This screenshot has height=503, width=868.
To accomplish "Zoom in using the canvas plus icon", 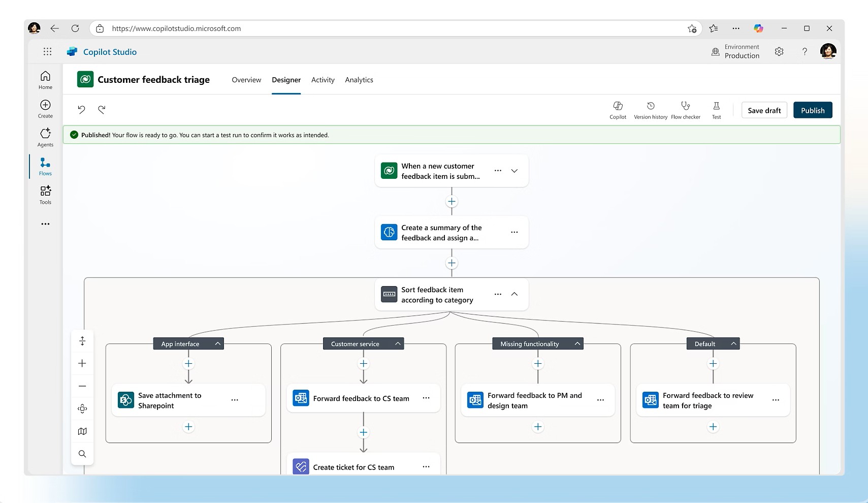I will 82,363.
